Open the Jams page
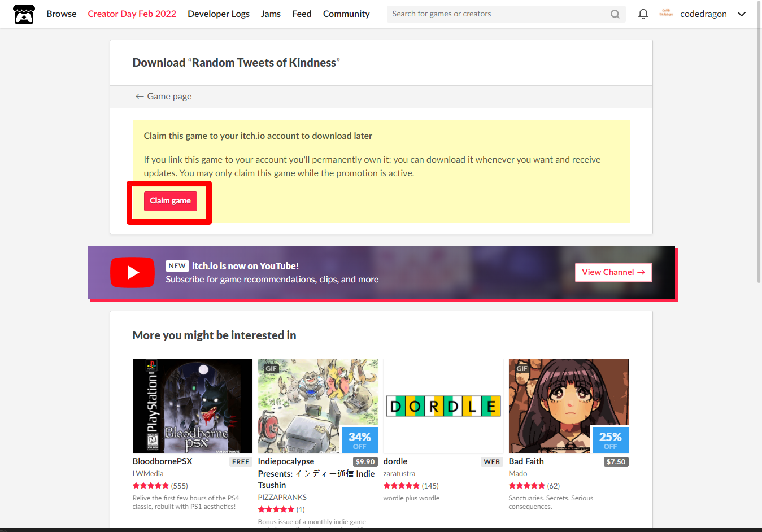Screen dimensions: 762x532 point(271,14)
